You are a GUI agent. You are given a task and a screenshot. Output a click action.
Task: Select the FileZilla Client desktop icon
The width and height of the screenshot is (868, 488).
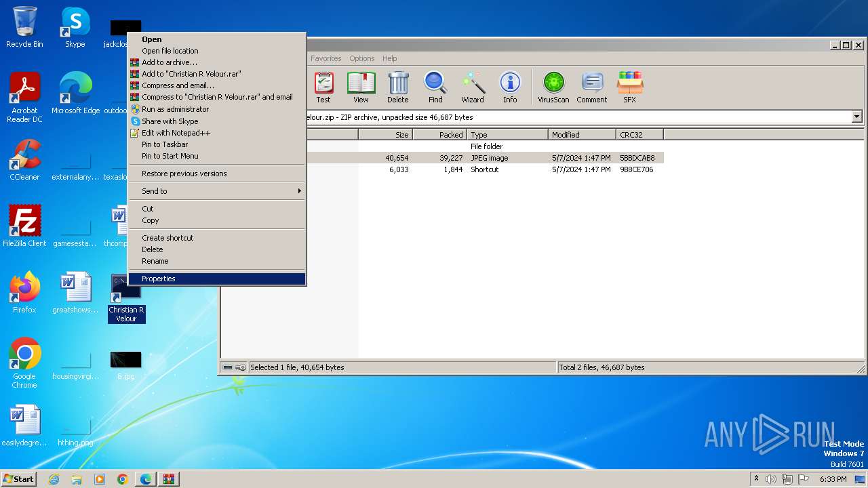point(24,226)
